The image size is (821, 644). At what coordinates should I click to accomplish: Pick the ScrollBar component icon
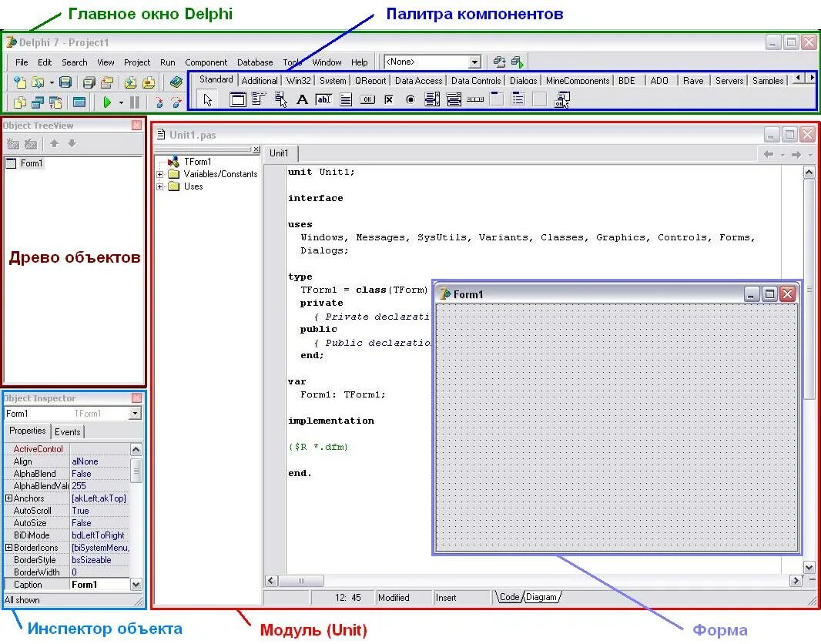pos(475,99)
